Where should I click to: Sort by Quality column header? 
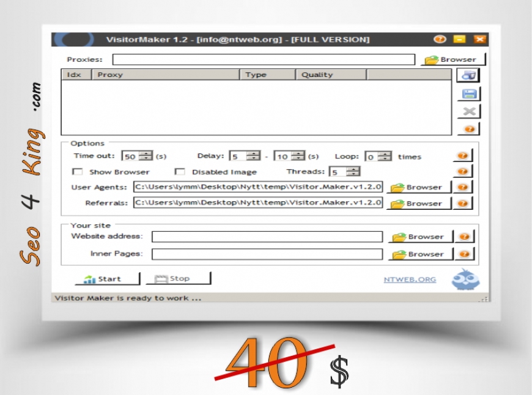pos(331,75)
